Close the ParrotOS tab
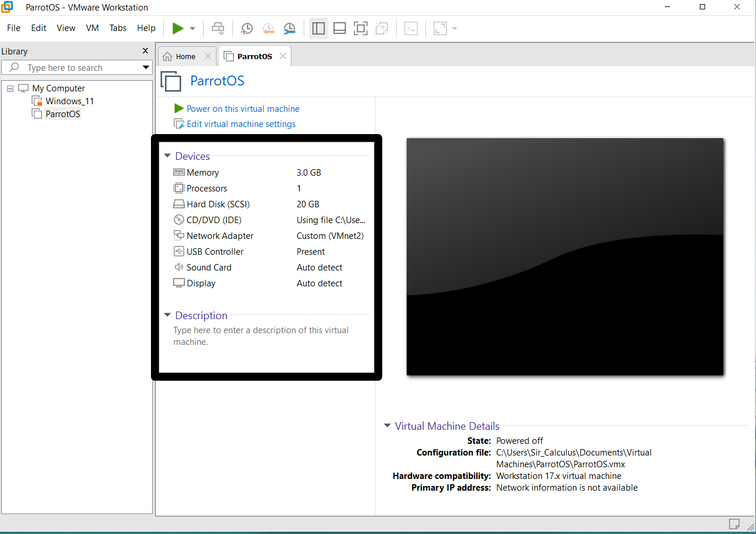 [x=283, y=56]
